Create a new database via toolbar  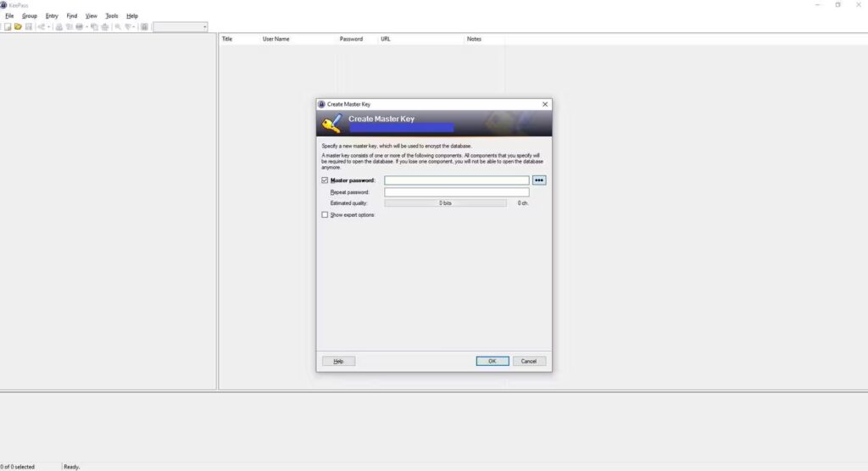click(x=8, y=26)
